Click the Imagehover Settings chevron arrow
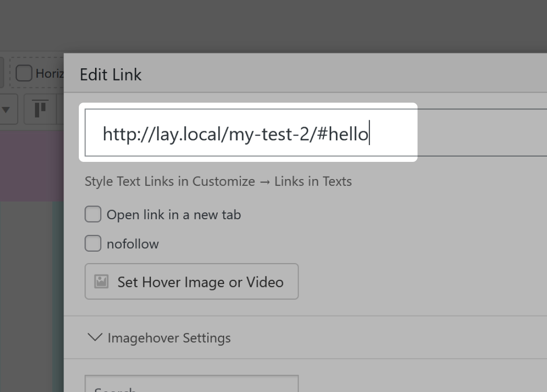The width and height of the screenshot is (547, 392). pyautogui.click(x=95, y=338)
